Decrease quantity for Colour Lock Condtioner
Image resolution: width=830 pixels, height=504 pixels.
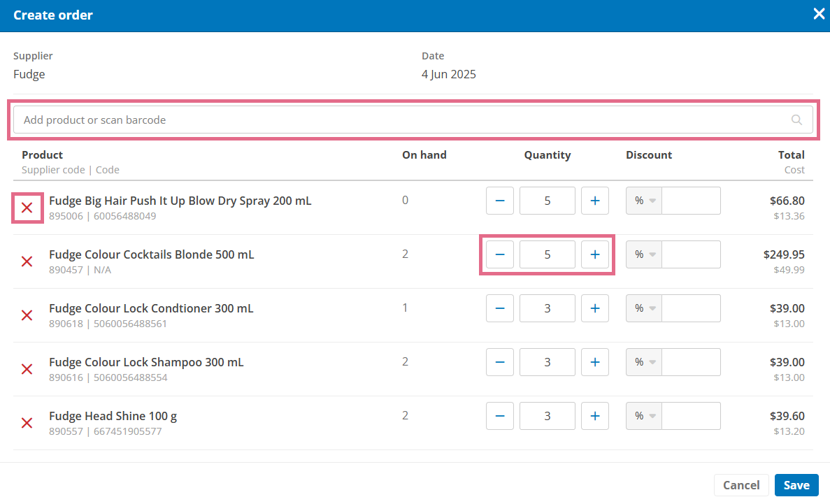[500, 308]
